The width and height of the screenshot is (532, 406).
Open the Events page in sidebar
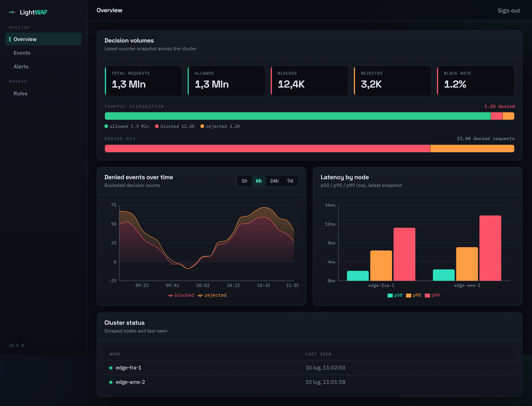click(43, 53)
